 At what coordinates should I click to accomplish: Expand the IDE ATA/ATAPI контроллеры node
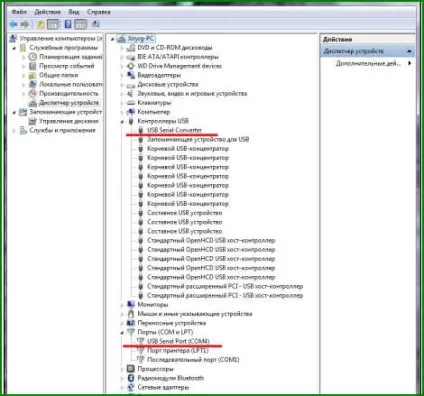122,57
